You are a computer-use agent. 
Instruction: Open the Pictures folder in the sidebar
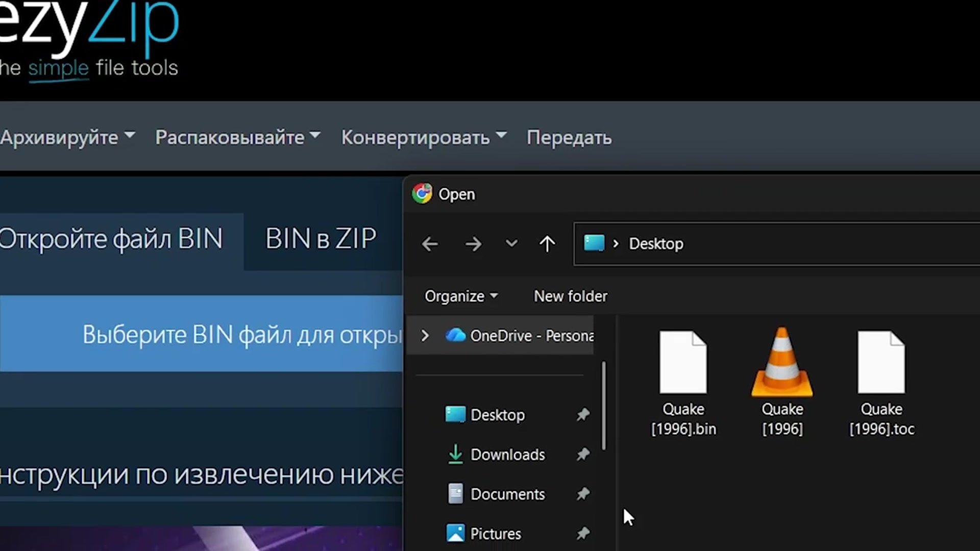495,533
